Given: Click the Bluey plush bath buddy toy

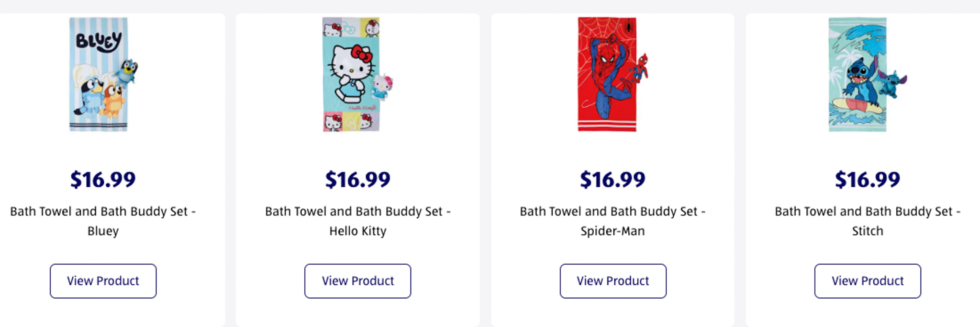Looking at the screenshot, I should [x=128, y=72].
